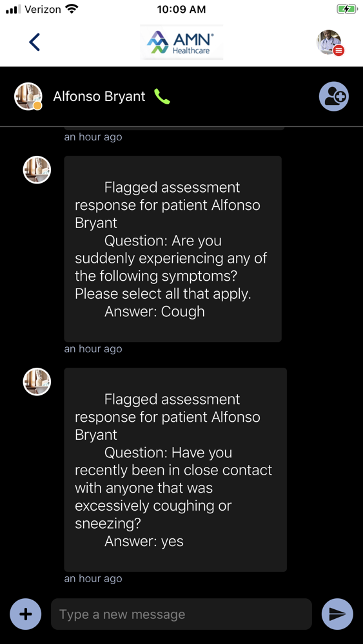
Task: Call Alfonso Bryant with green phone icon
Action: click(x=162, y=97)
